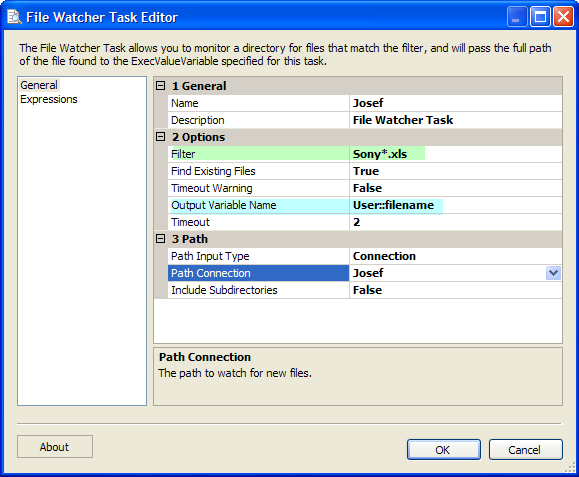The image size is (579, 477).
Task: Open the Path Connection dropdown arrow
Action: [x=553, y=273]
